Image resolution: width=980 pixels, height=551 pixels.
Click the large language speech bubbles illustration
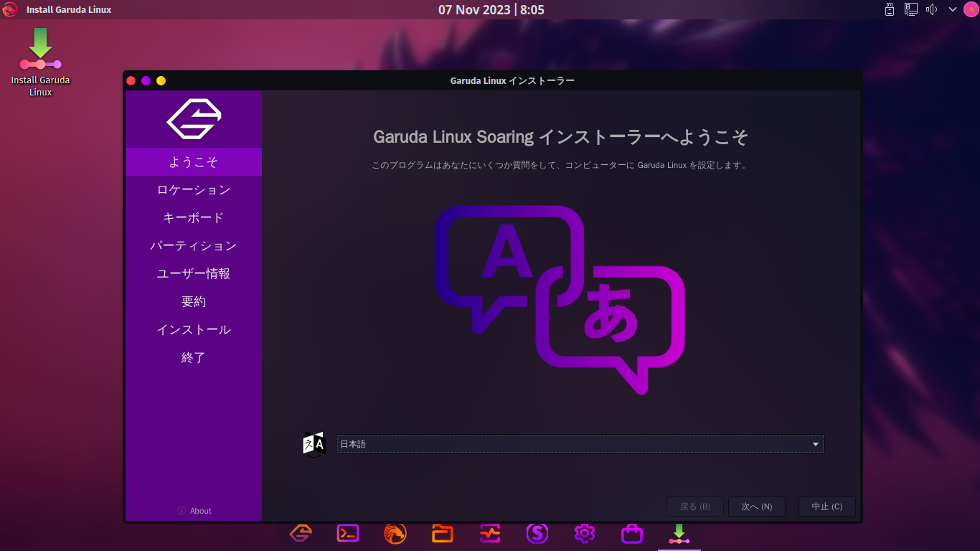click(560, 299)
